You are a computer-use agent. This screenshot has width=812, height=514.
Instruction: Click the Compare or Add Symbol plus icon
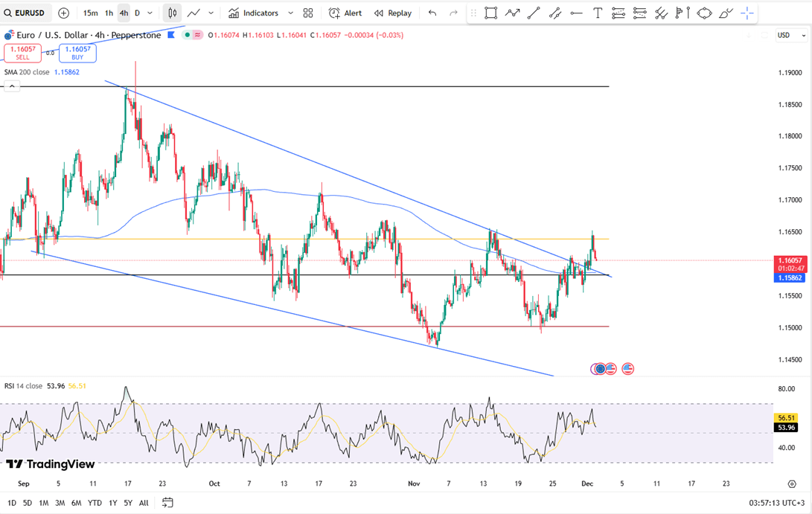tap(63, 13)
